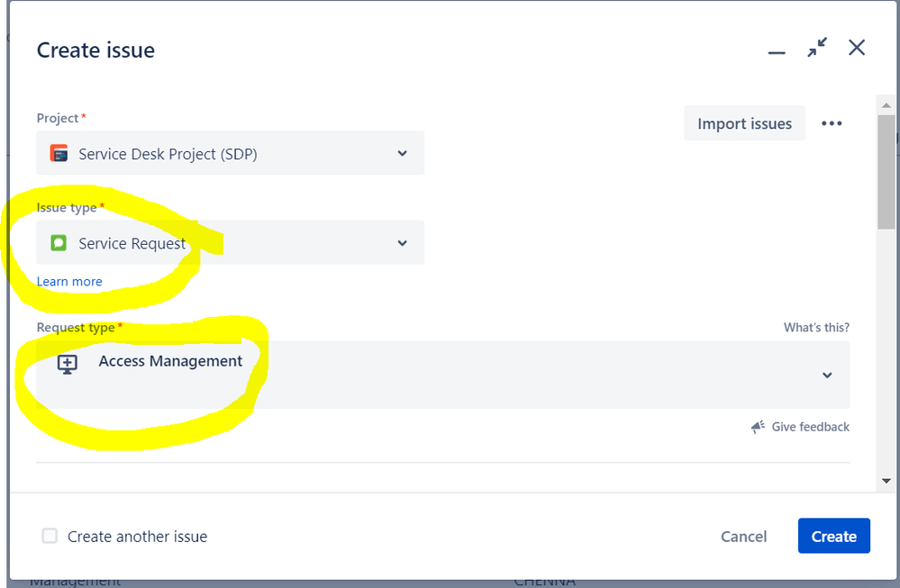Expand Project list with its chevron arrow
Screen dimensions: 900x588
point(403,153)
